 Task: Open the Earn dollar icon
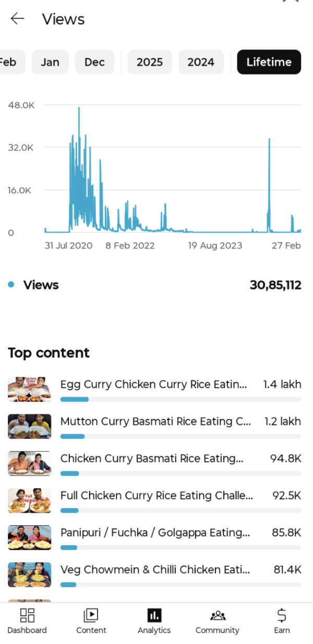click(x=282, y=615)
